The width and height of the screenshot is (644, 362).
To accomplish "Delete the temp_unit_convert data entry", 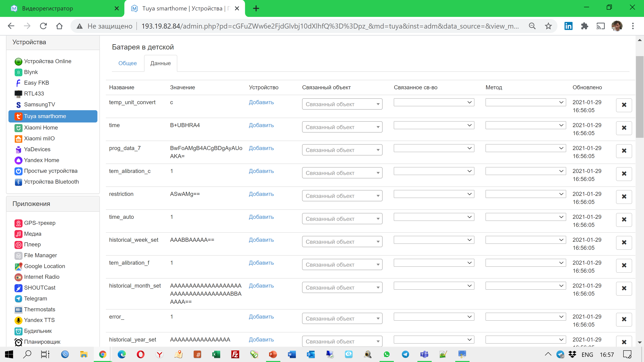I will (624, 105).
